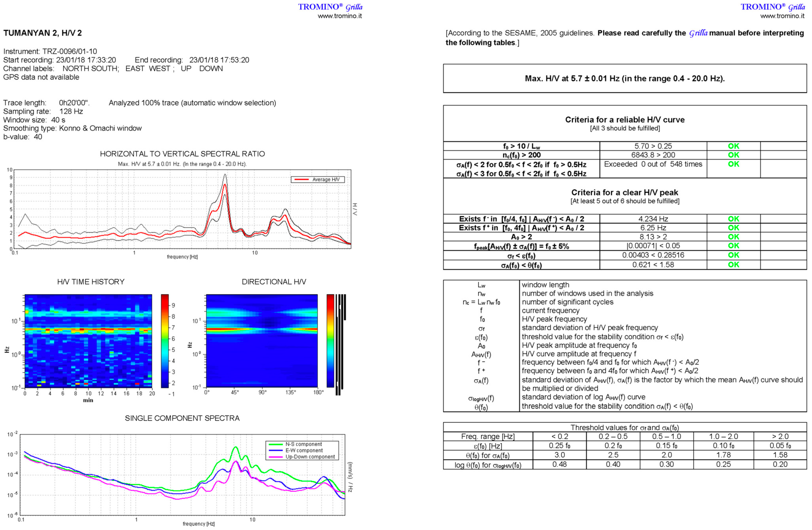The height and width of the screenshot is (530, 812).
Task: Click the TUMANYAN 2, H/V 2 title
Action: coord(43,33)
